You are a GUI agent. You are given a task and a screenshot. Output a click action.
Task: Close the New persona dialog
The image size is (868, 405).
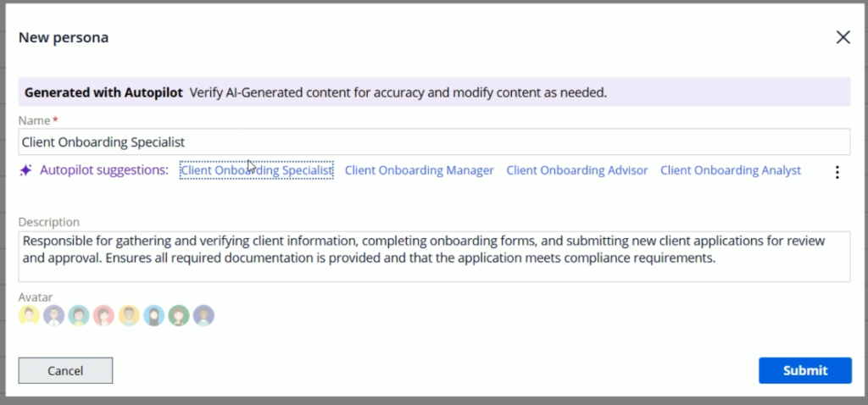pos(843,37)
